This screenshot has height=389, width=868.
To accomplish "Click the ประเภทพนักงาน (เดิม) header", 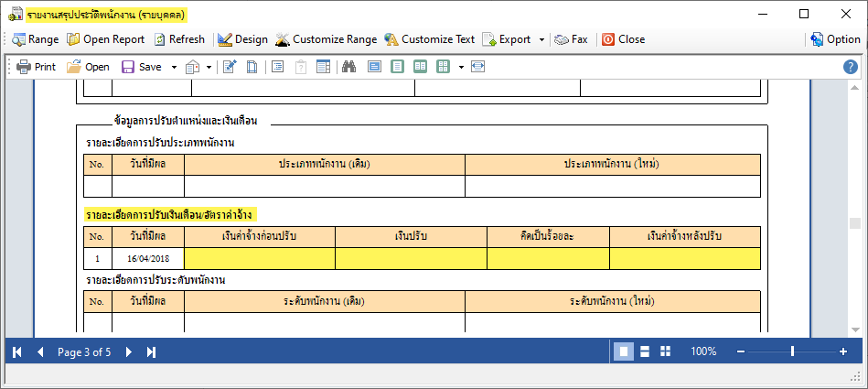I will pos(325,165).
